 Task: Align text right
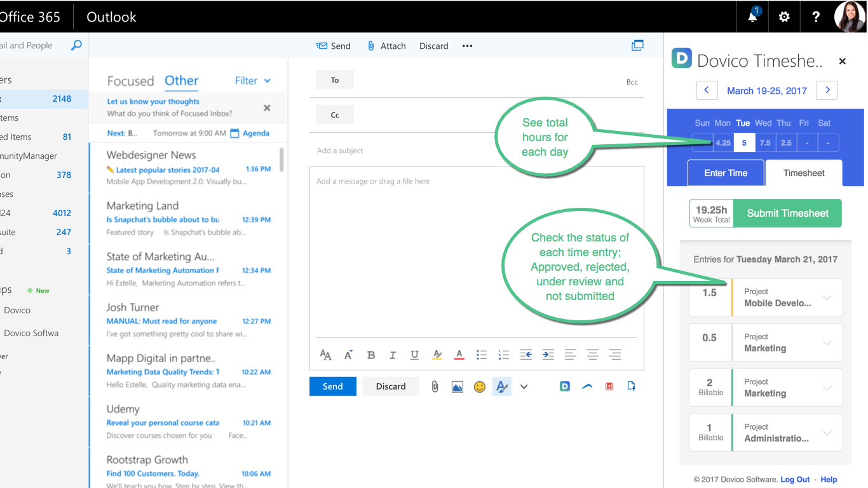615,355
